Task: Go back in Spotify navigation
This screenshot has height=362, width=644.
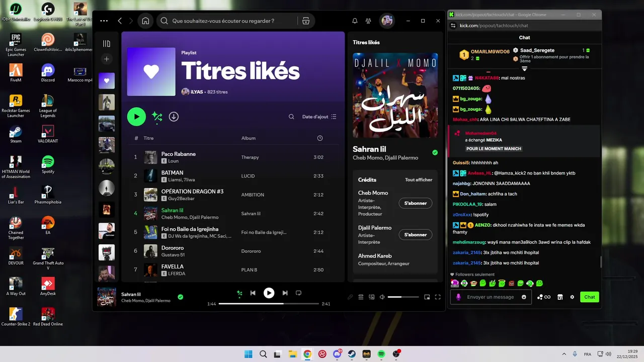Action: [x=120, y=21]
